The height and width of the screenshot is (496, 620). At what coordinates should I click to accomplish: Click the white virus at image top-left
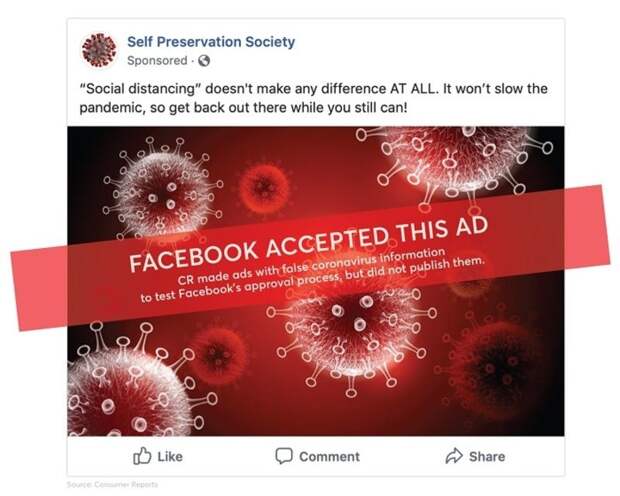coord(163,189)
